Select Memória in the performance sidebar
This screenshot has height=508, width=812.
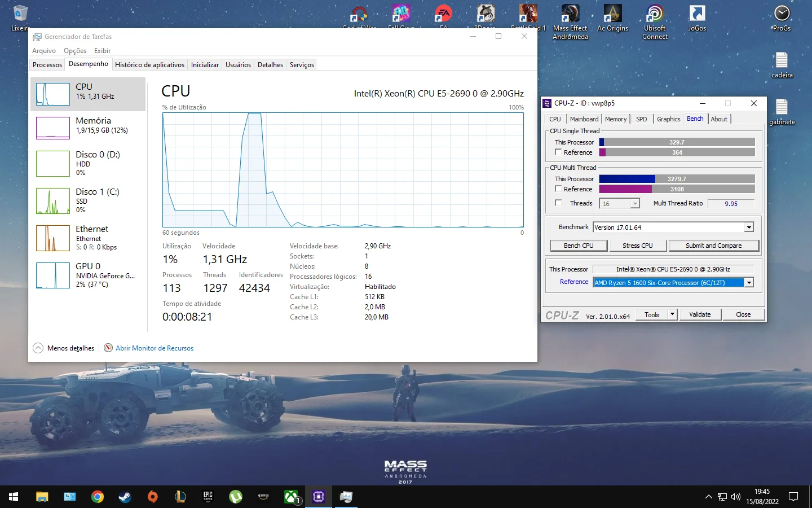(88, 128)
